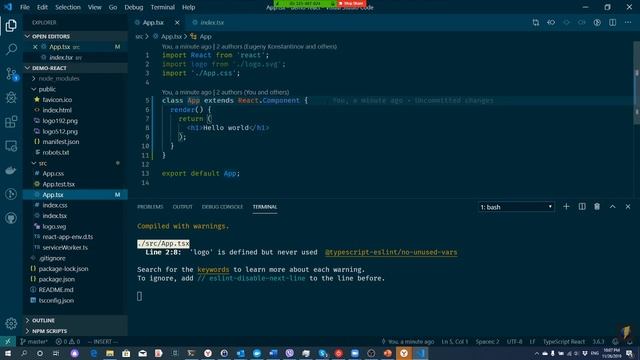Click the editor vertical scrollbar
Image resolution: width=640 pixels, height=360 pixels.
(636, 84)
